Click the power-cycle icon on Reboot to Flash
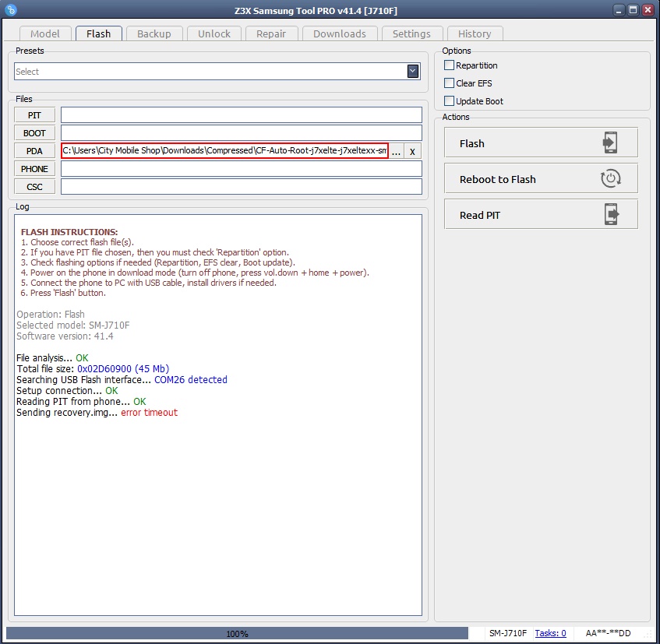 [610, 178]
